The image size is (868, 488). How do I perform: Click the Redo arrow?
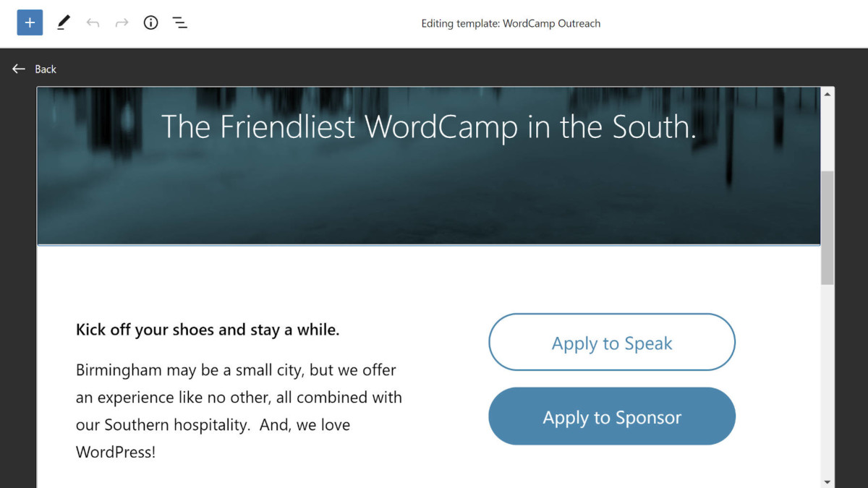[x=122, y=22]
